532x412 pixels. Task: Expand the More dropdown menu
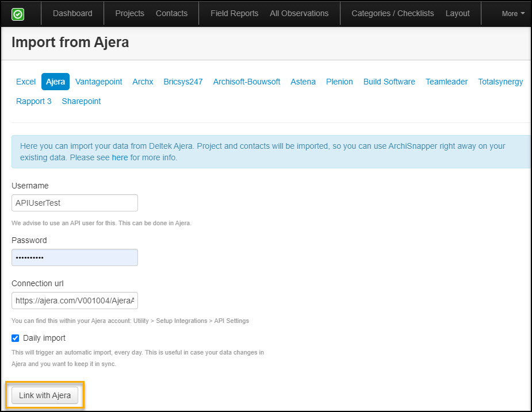514,14
